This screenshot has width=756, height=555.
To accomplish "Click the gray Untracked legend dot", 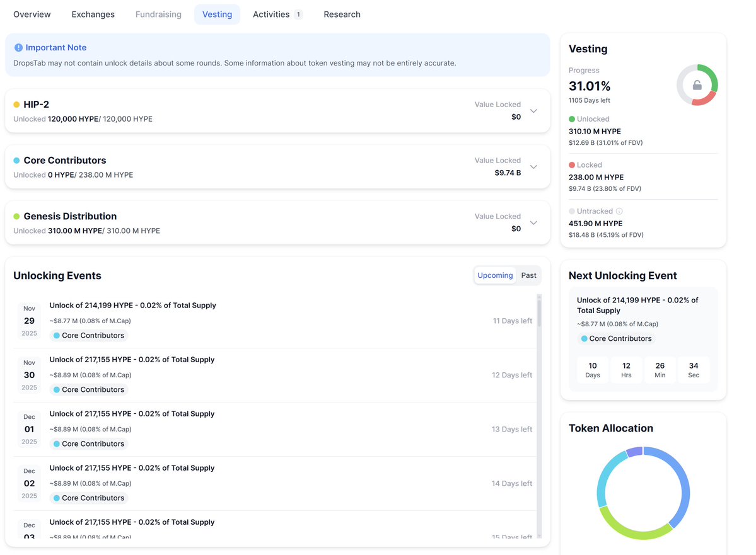I will (572, 211).
